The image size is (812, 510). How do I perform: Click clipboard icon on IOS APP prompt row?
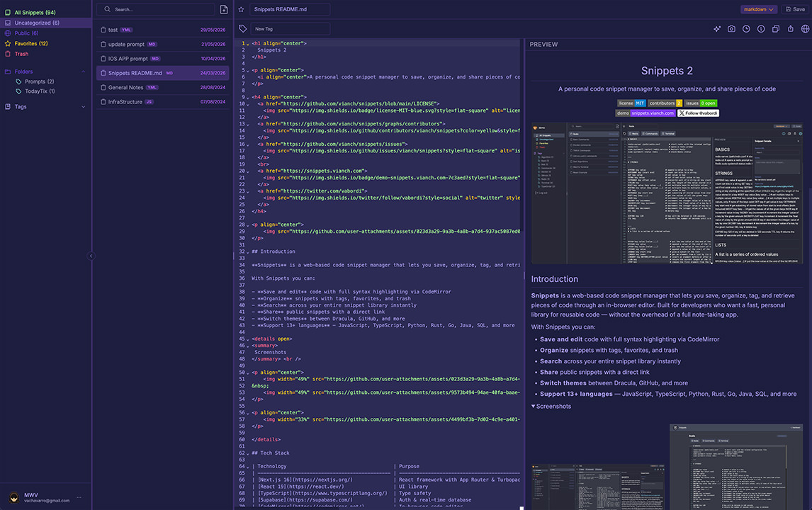(103, 59)
